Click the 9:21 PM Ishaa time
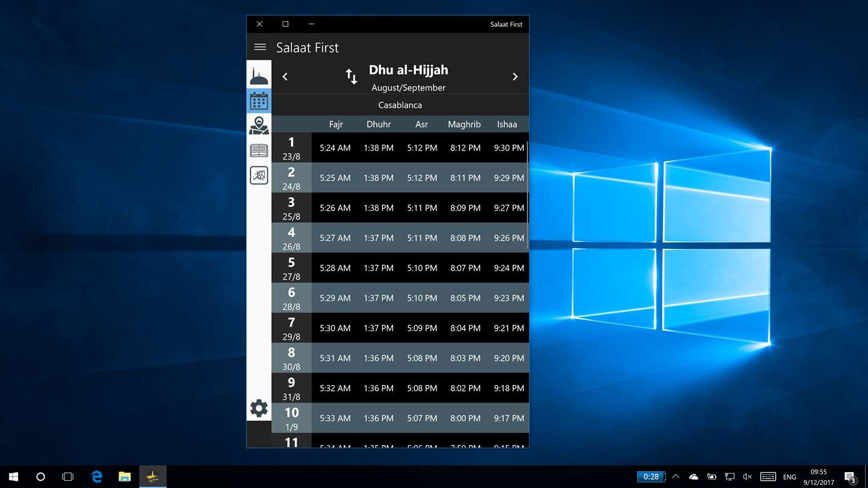Screen dimensions: 868x488 (509, 328)
